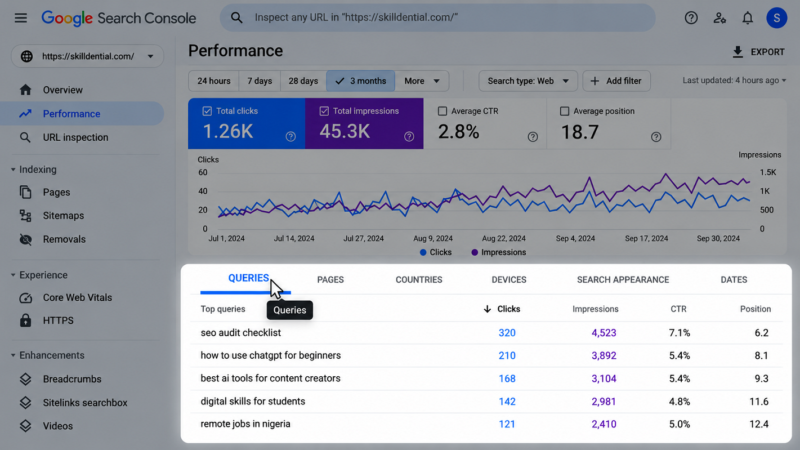This screenshot has height=450, width=800.
Task: Select the 7 days date range
Action: click(260, 81)
